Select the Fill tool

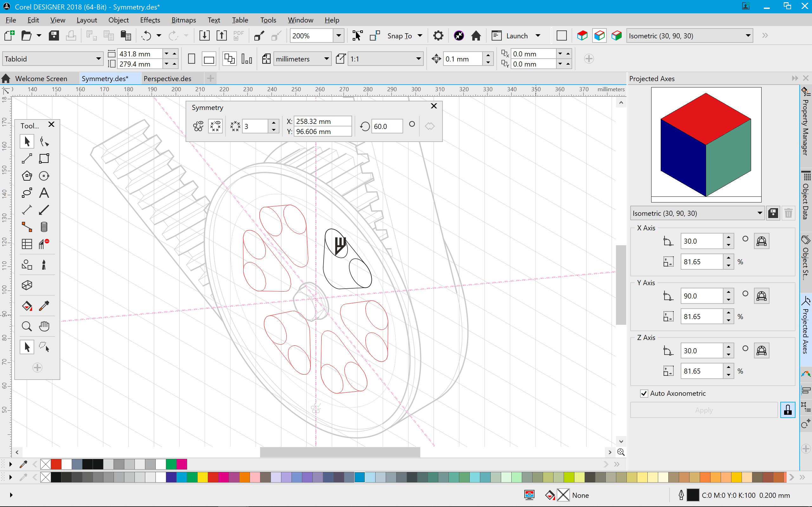tap(27, 305)
